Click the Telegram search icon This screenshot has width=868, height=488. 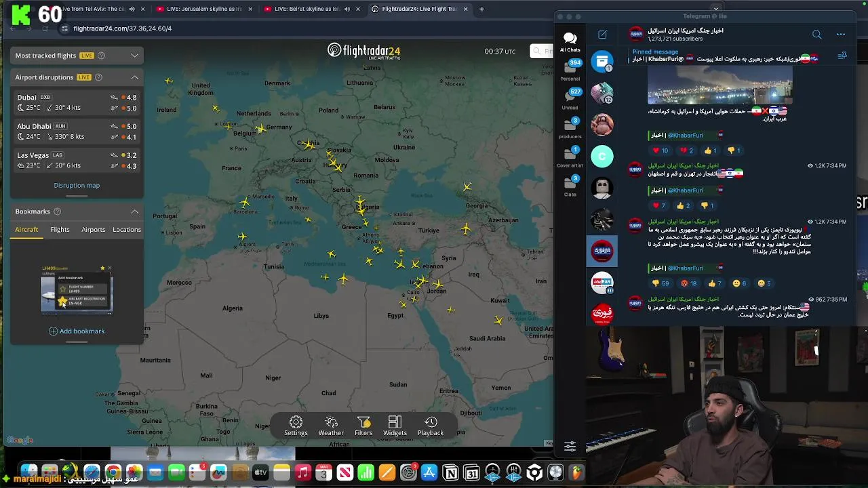(816, 35)
